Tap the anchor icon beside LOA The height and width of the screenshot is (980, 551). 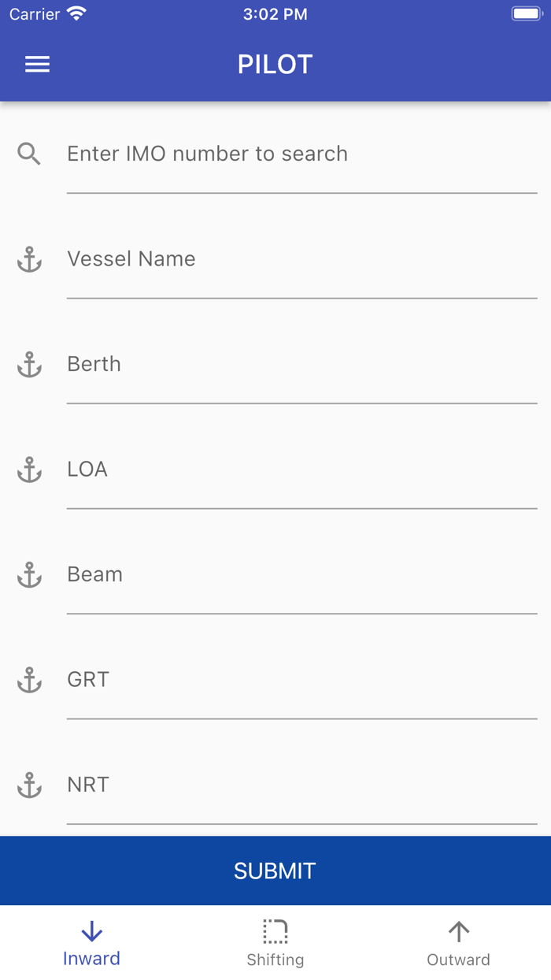pos(29,470)
